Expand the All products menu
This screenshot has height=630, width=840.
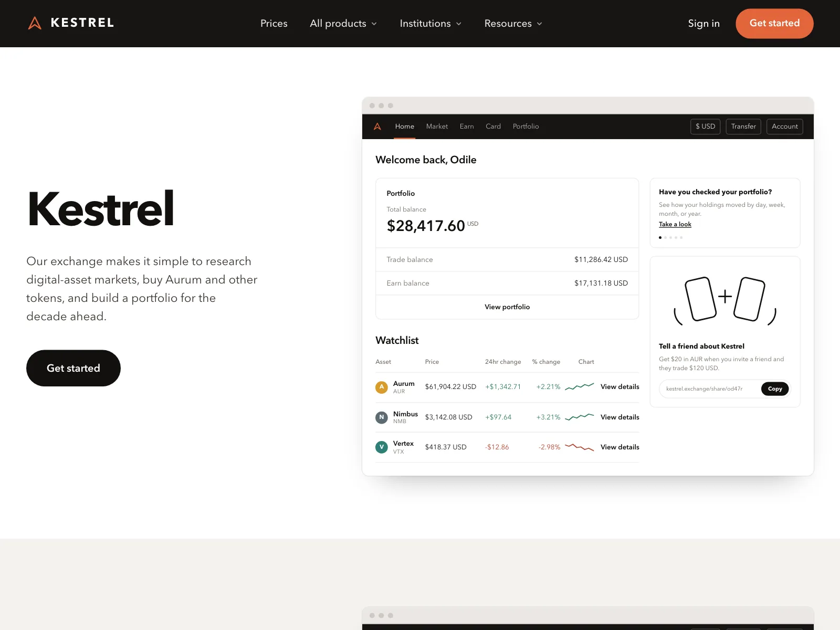point(343,24)
